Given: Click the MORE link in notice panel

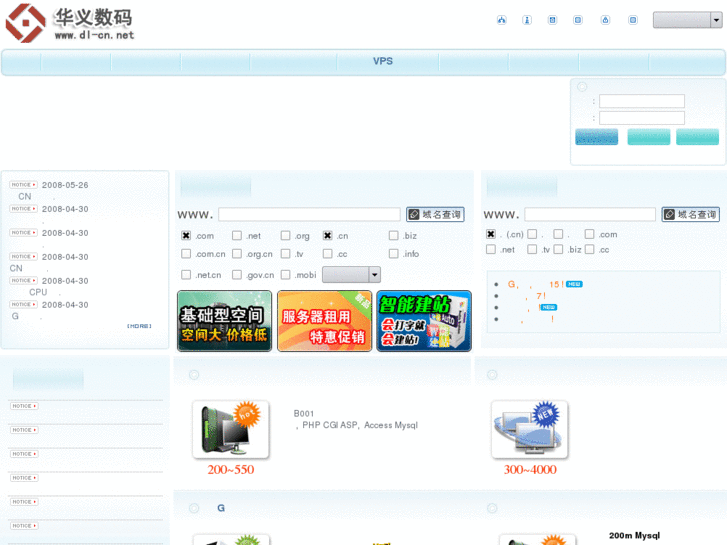Looking at the screenshot, I should [139, 326].
